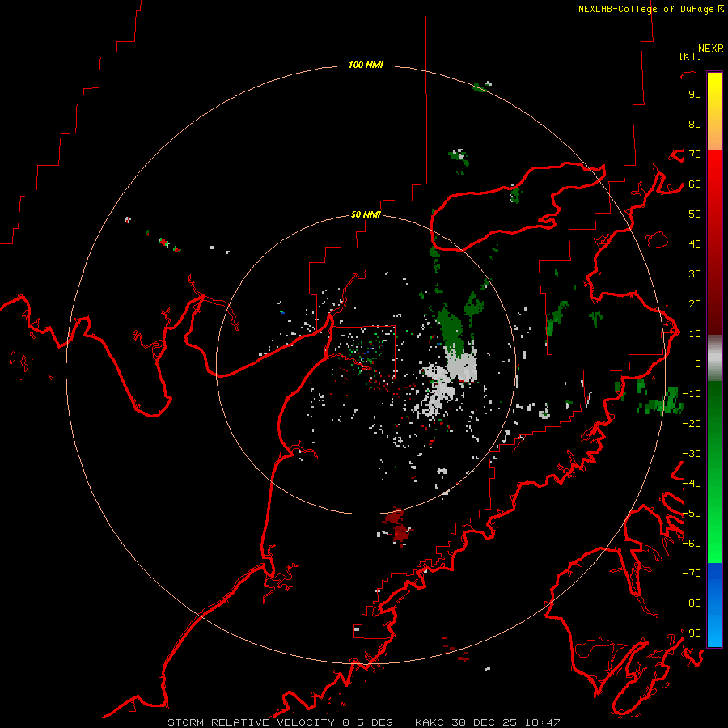Click the gray zero-velocity segment of the color bar
728x728 pixels.
[714, 358]
